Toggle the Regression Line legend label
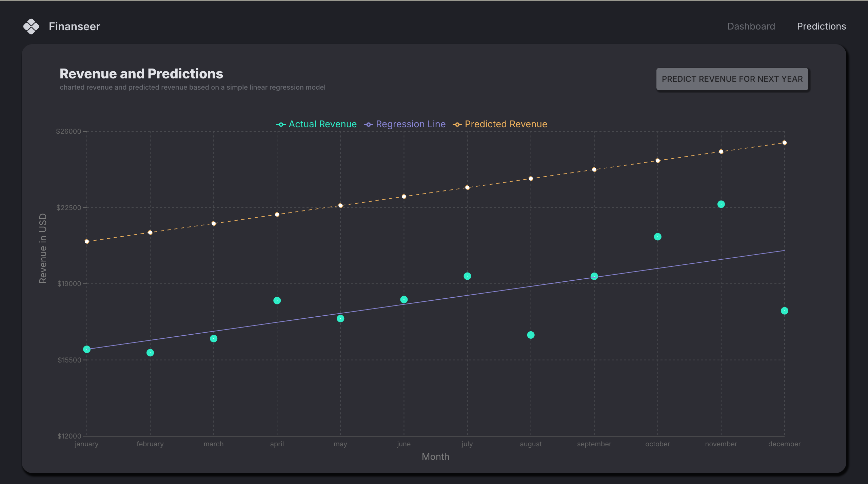This screenshot has height=484, width=868. (x=410, y=124)
